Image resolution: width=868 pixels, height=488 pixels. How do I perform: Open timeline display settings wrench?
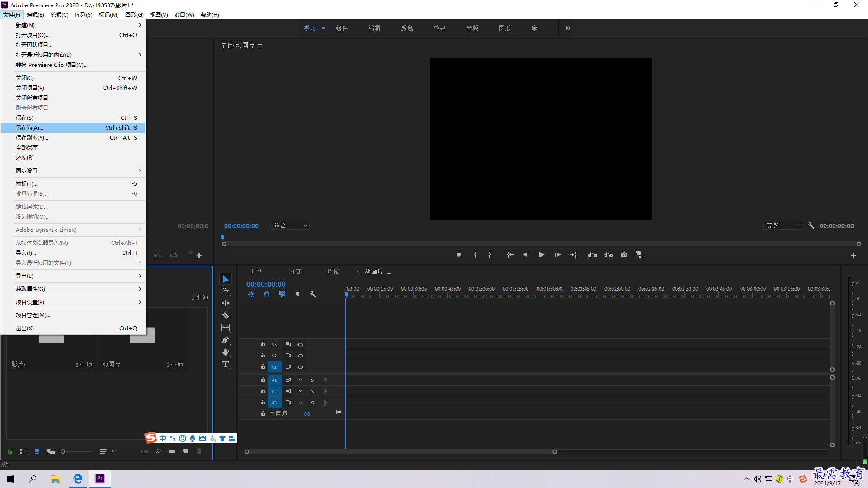tap(313, 294)
